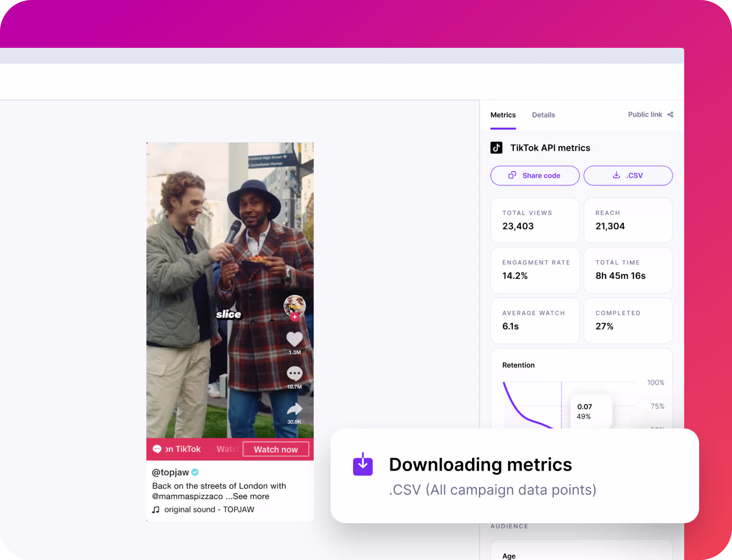Click the @topjaw username link
Screen dimensions: 732x560
click(170, 472)
